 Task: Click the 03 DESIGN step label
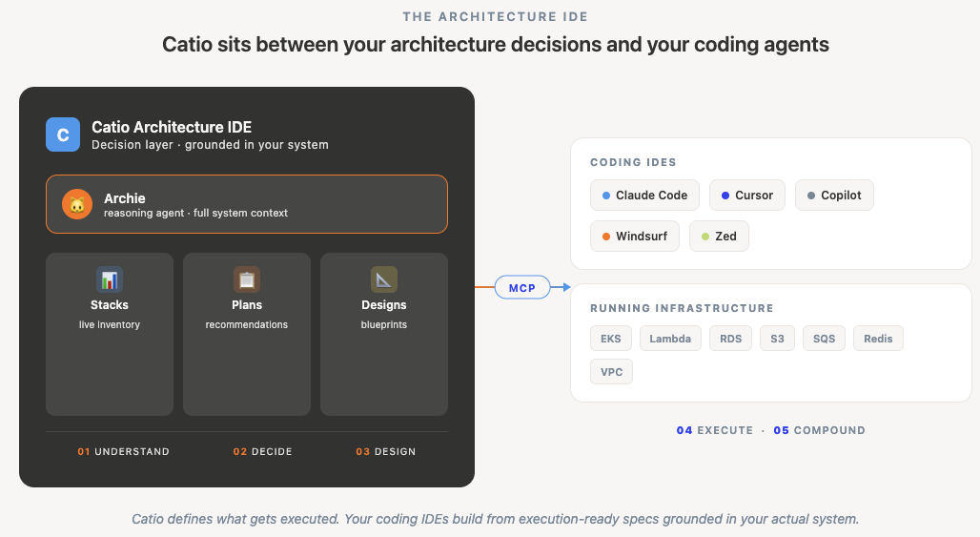[386, 451]
